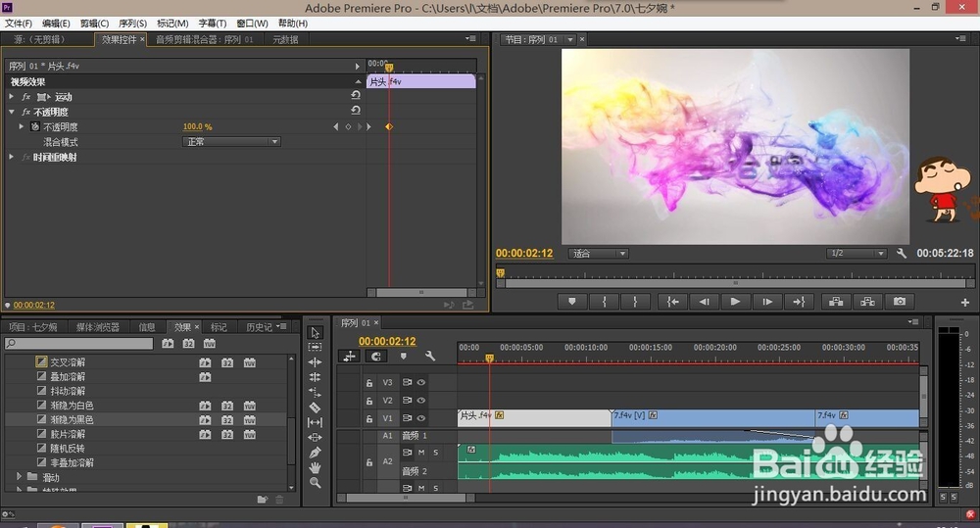Step back one frame
Screen dimensions: 980x528
click(x=705, y=301)
